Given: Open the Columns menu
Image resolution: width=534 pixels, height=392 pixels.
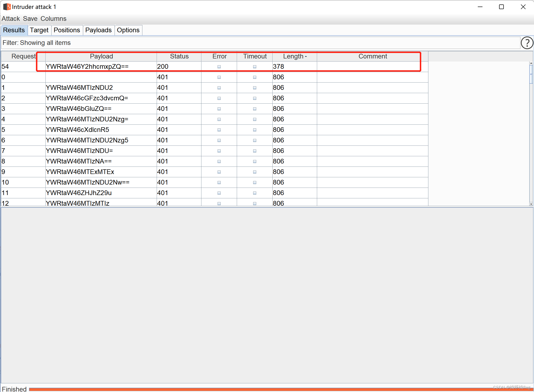Looking at the screenshot, I should pos(53,18).
